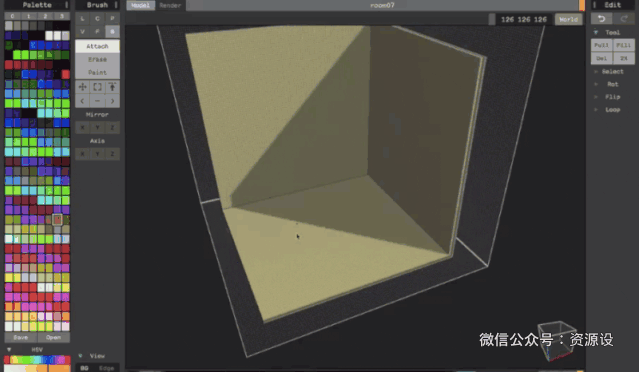
Task: Click the 126 126 126 model size field
Action: coord(524,19)
